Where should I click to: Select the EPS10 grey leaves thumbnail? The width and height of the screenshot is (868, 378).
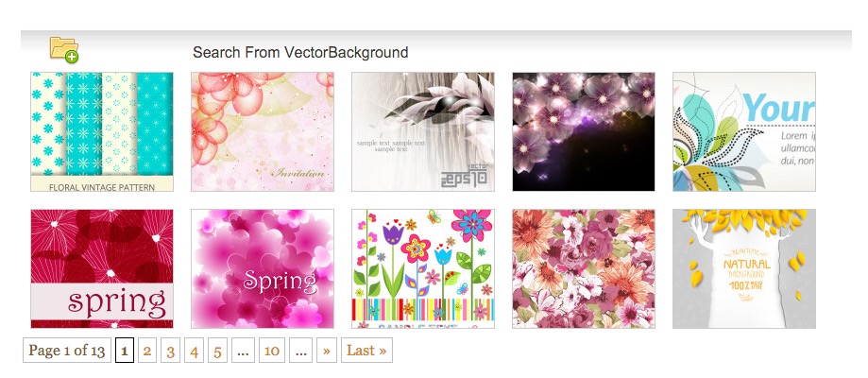click(423, 132)
